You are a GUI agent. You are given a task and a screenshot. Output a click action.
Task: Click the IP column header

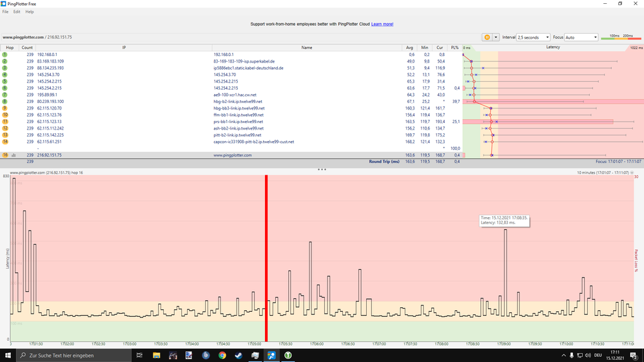click(124, 48)
